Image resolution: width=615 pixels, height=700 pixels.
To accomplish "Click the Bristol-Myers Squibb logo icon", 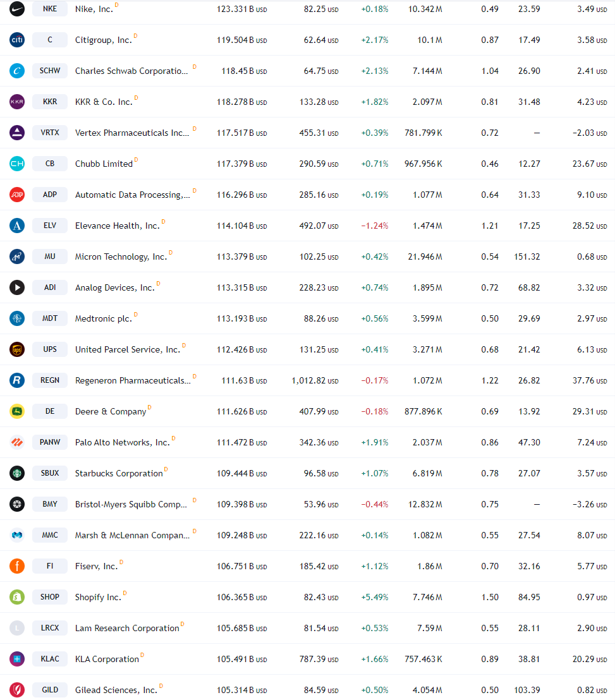I will [17, 504].
